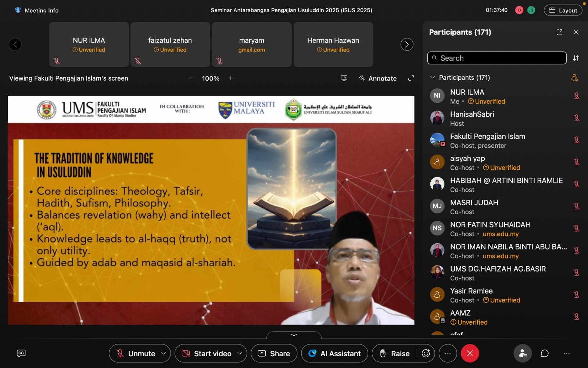
Task: Open the AI Assistant
Action: pos(334,353)
